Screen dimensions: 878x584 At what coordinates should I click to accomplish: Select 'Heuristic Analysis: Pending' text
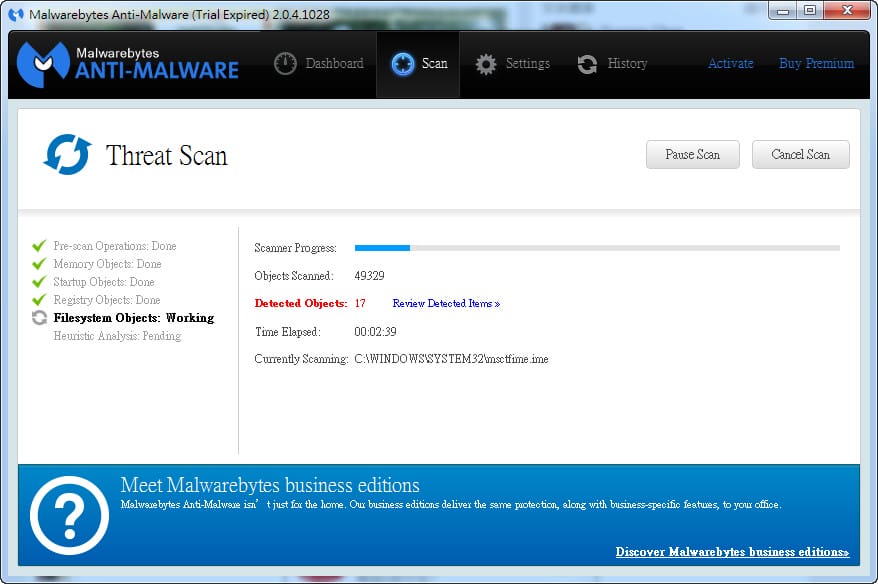pyautogui.click(x=117, y=336)
